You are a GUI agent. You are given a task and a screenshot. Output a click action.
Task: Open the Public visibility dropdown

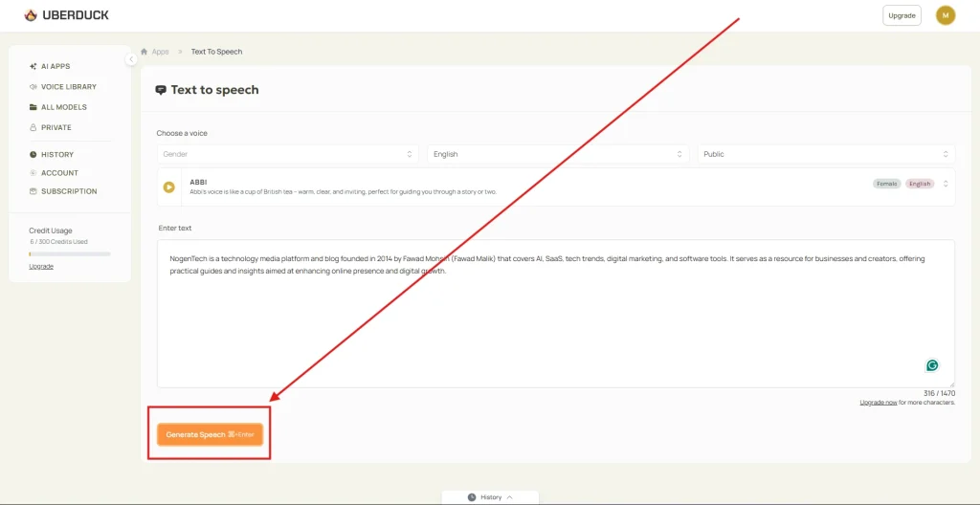826,154
